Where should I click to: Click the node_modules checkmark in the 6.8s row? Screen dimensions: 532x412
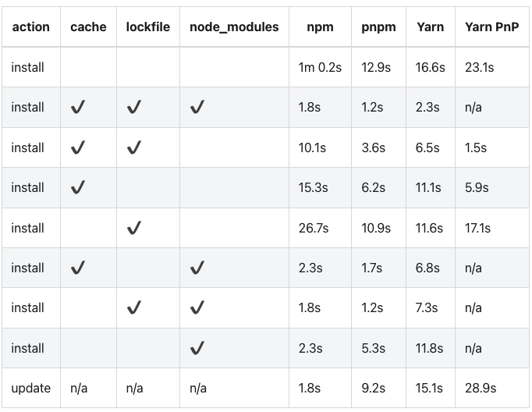[x=197, y=268]
